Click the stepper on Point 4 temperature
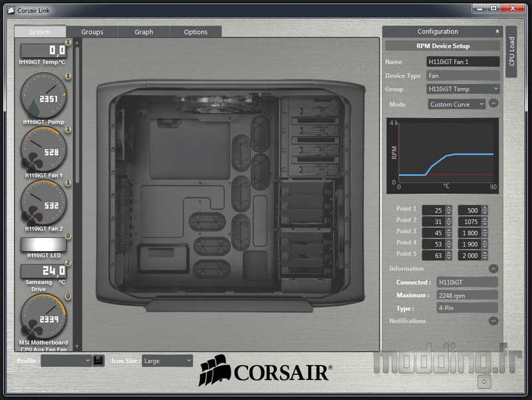 (450, 244)
